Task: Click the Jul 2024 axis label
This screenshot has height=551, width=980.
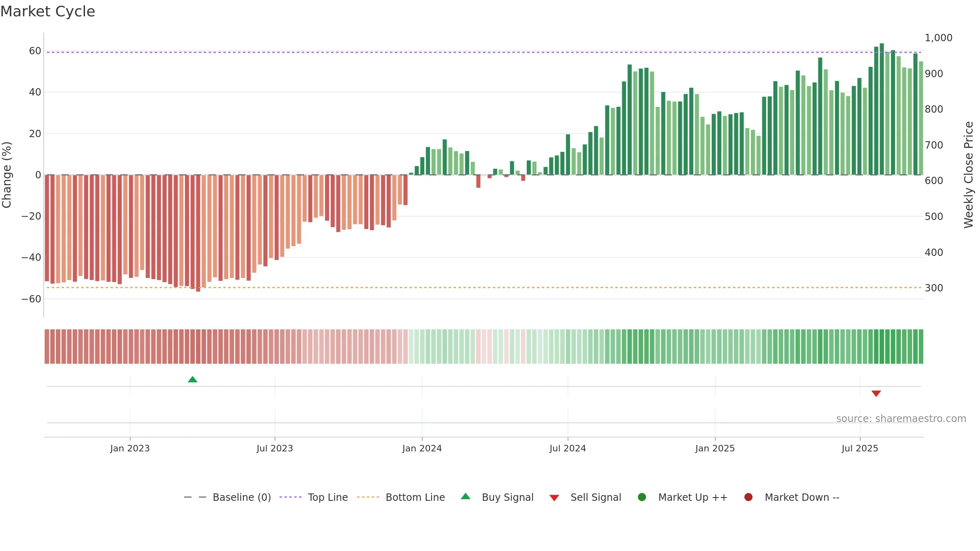Action: [x=568, y=449]
